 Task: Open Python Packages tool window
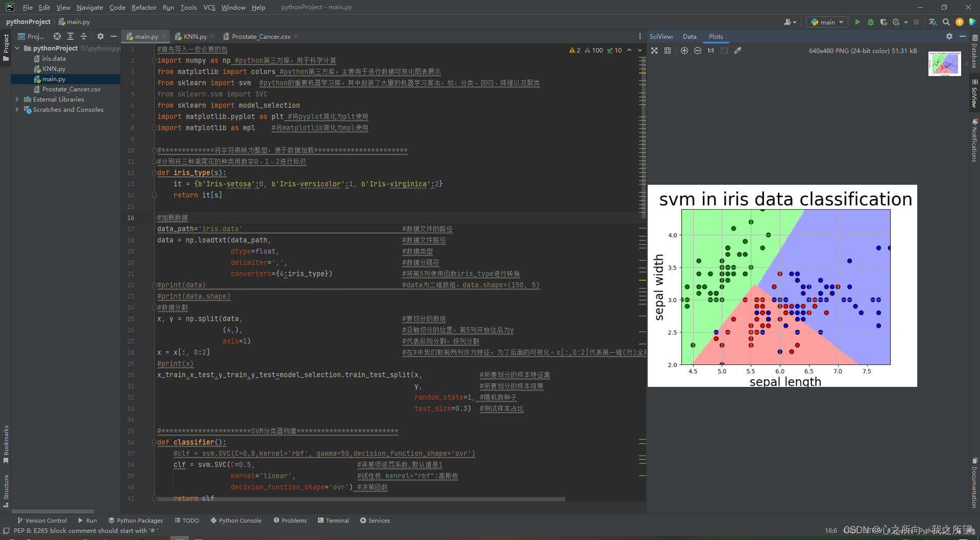click(135, 520)
